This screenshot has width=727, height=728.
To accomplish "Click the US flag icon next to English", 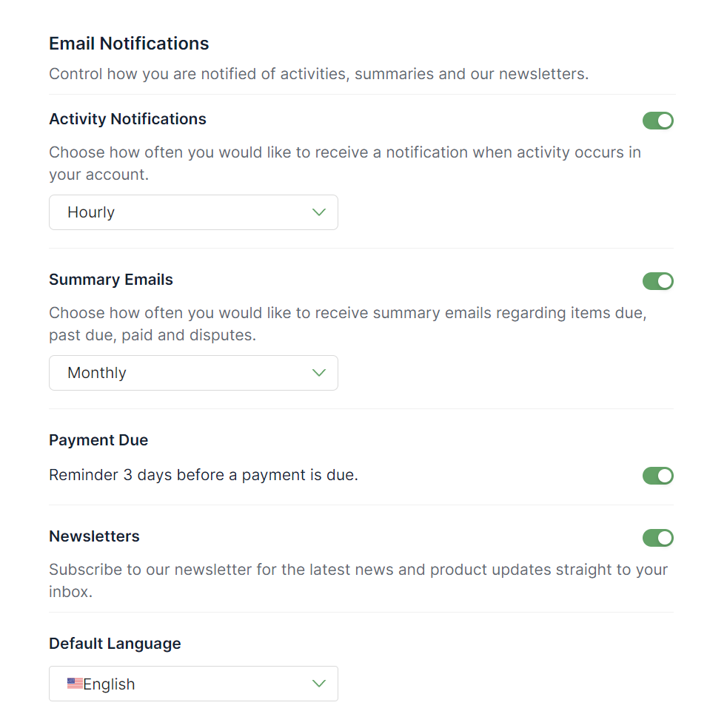I will [75, 684].
